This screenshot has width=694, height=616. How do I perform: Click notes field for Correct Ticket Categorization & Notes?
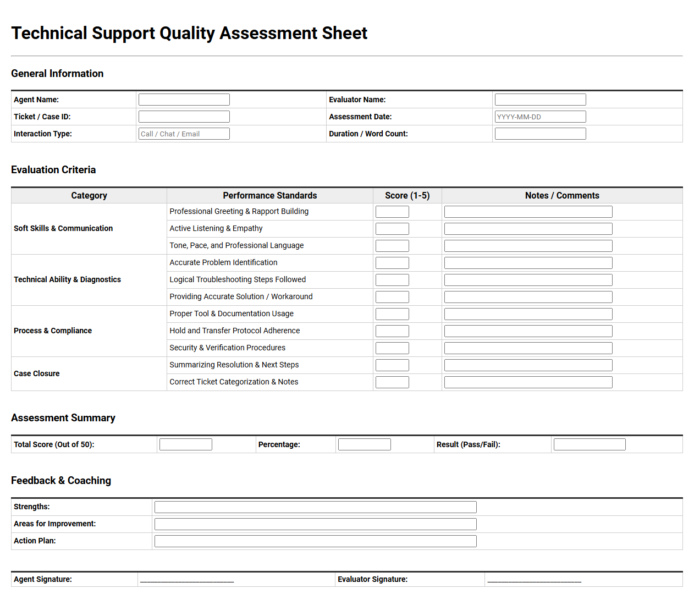click(528, 382)
